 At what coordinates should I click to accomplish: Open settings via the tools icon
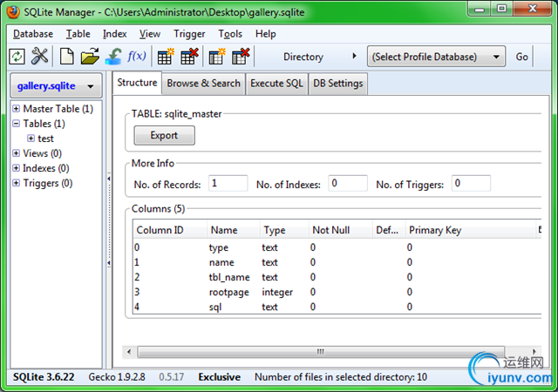point(40,57)
